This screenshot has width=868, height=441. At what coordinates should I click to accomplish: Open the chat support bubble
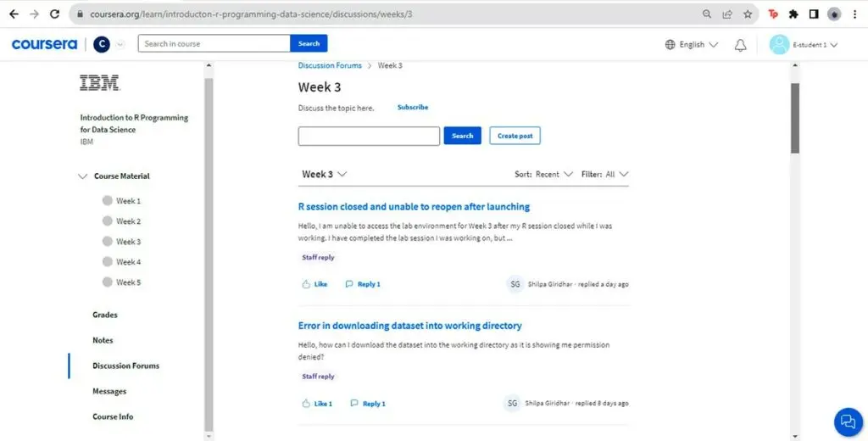coord(848,421)
